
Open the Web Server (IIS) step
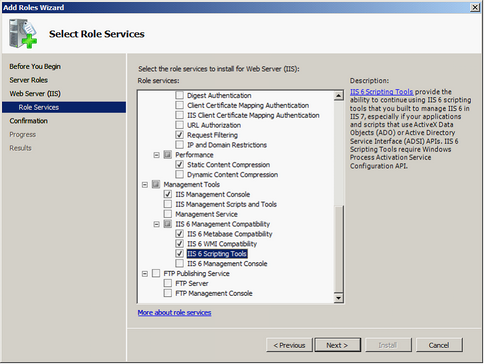click(35, 94)
